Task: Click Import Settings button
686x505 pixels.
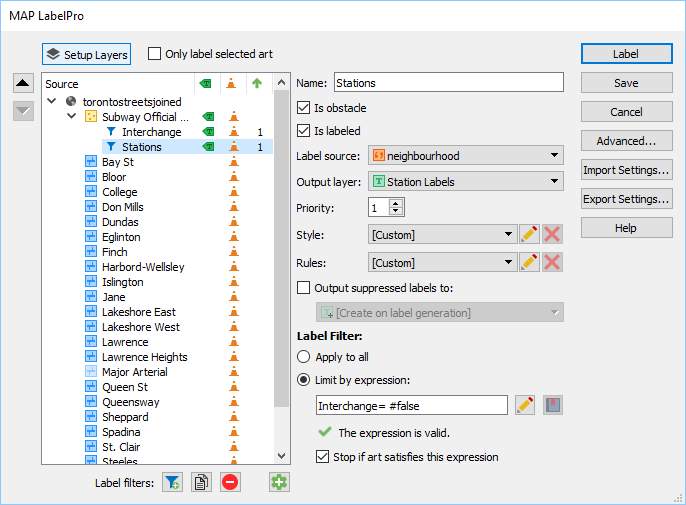Action: point(626,170)
